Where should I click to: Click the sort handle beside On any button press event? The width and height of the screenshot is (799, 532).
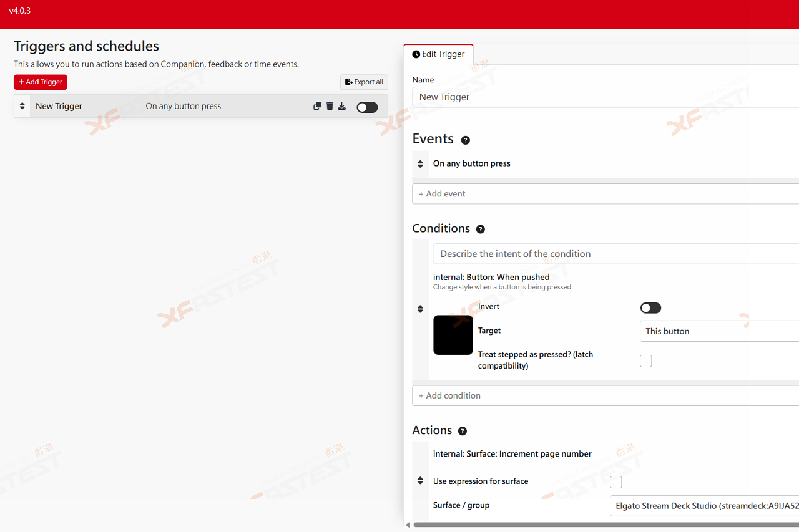420,164
